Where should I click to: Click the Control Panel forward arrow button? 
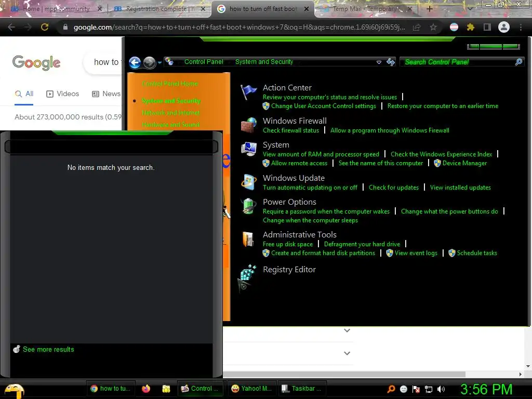point(149,62)
